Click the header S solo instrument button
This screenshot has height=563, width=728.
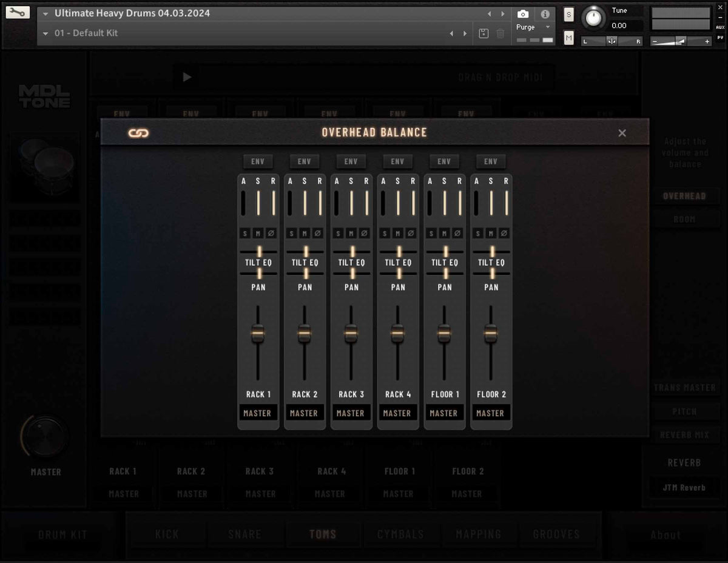click(x=568, y=15)
